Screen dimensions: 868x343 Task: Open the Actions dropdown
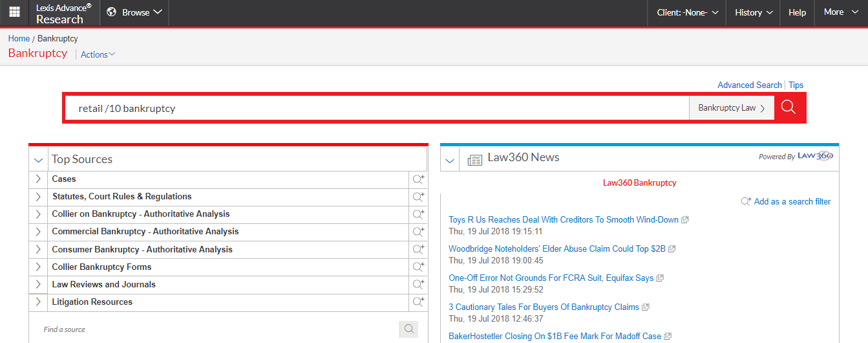(x=98, y=54)
